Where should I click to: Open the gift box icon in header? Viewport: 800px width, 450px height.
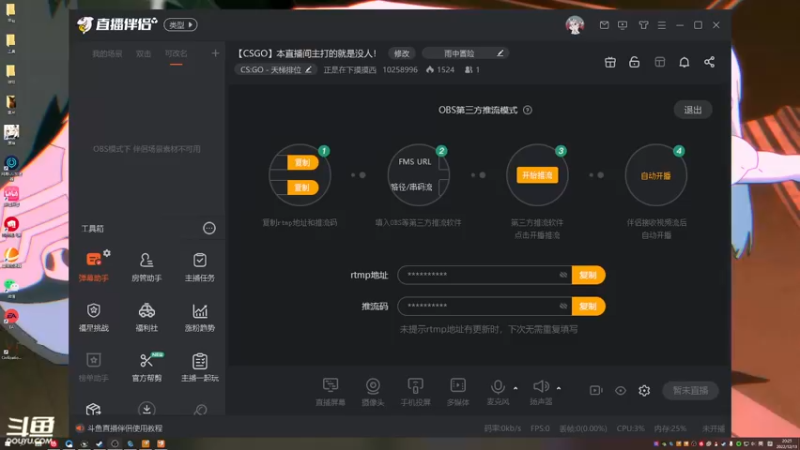coord(610,62)
